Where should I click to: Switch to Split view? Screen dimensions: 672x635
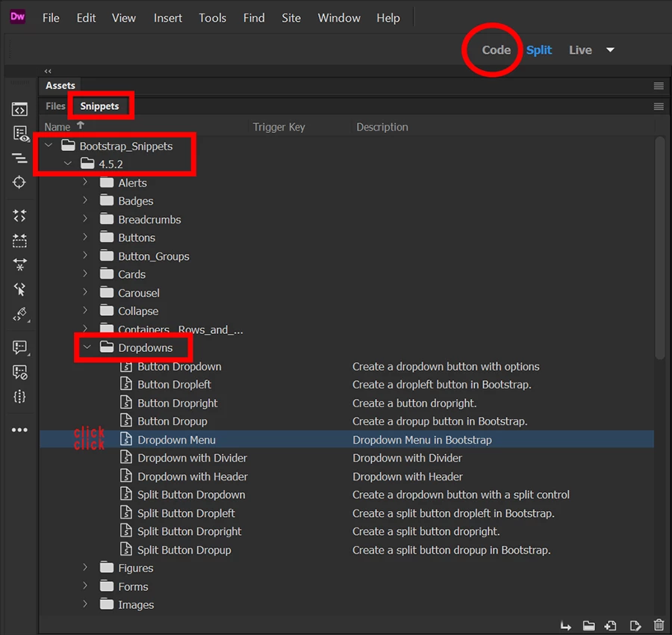point(538,50)
